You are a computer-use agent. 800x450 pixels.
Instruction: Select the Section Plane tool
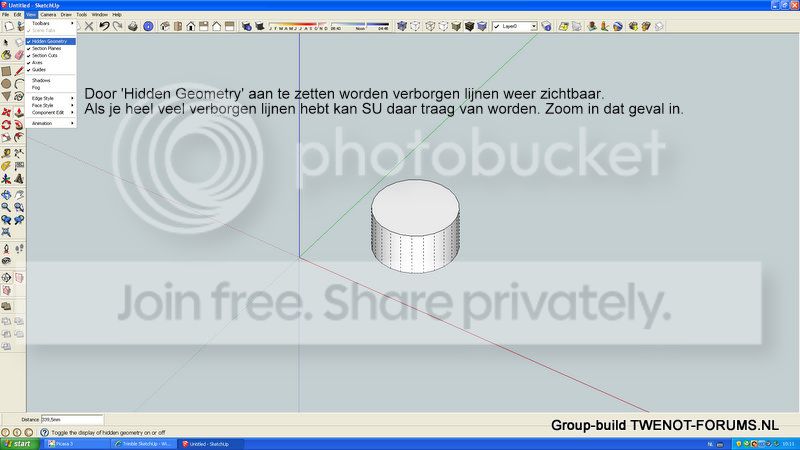coord(6,278)
